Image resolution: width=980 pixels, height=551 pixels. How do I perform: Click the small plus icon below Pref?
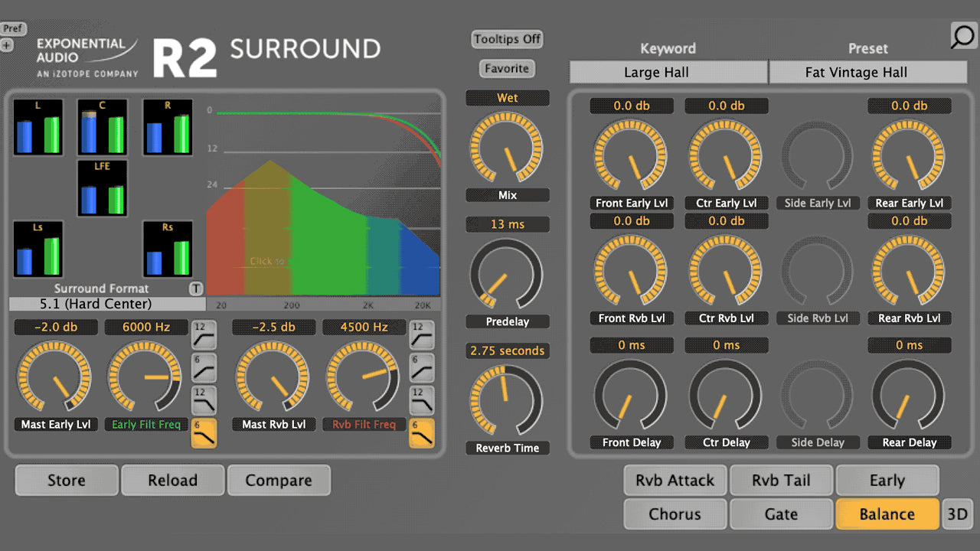tap(7, 45)
